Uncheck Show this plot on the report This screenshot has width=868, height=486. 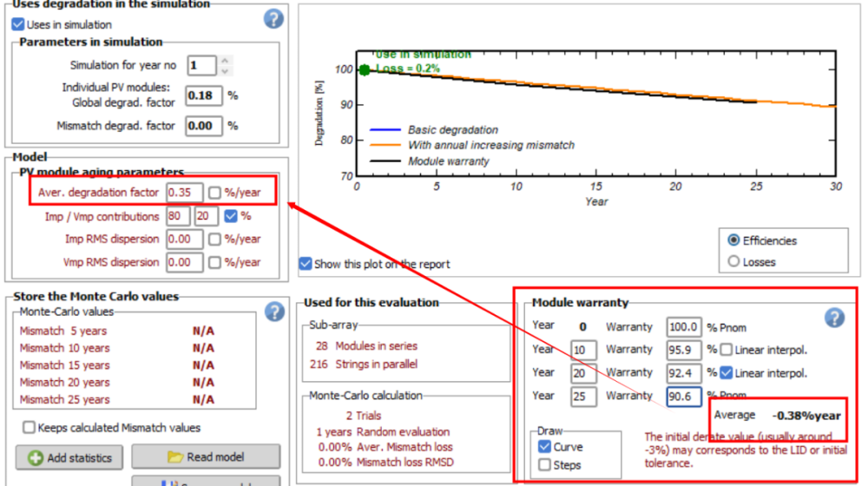pos(305,264)
